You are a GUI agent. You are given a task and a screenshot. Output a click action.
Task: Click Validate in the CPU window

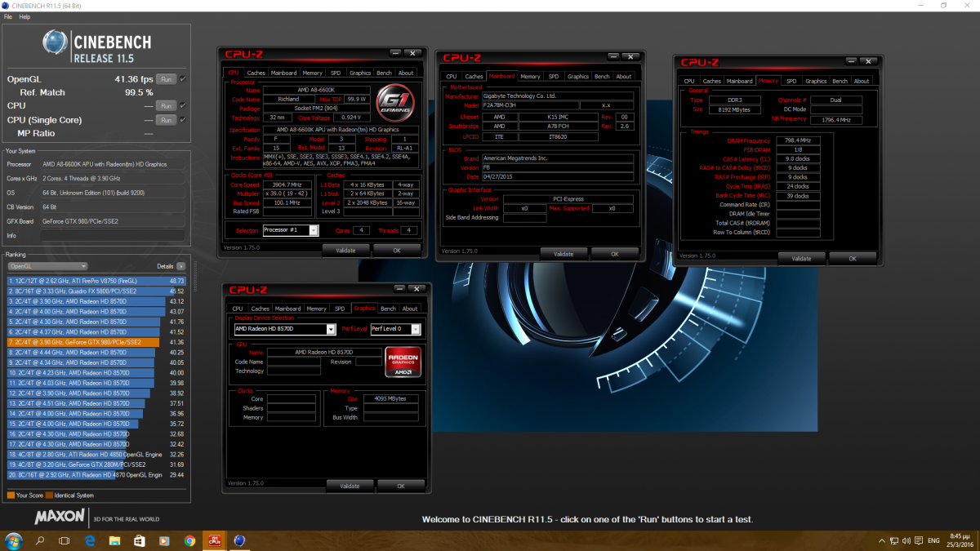[345, 250]
